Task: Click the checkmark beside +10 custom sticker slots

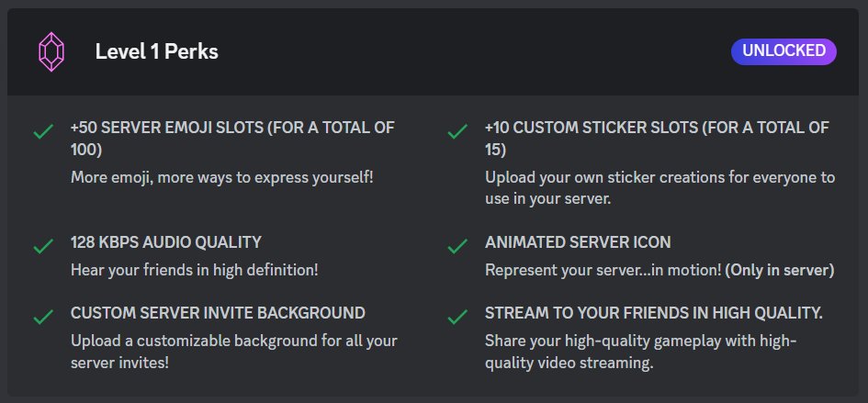Action: click(457, 132)
